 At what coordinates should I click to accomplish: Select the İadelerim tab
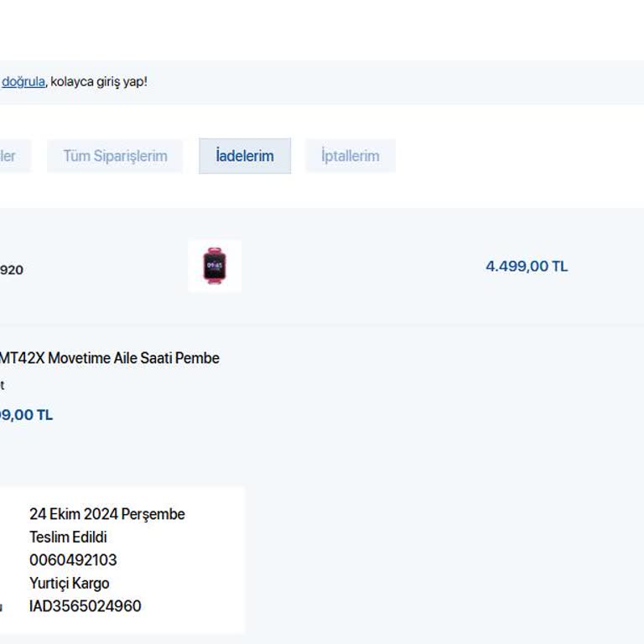click(245, 156)
